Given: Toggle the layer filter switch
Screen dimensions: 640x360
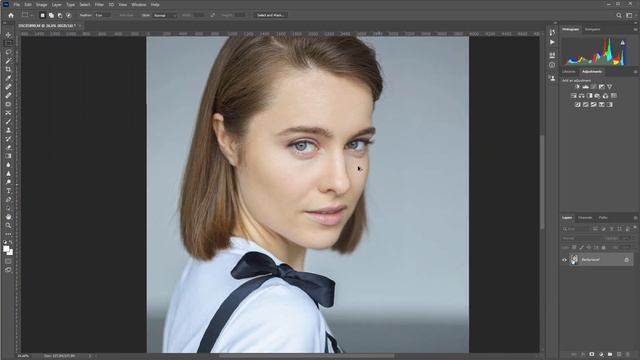Looking at the screenshot, I should pyautogui.click(x=635, y=228).
